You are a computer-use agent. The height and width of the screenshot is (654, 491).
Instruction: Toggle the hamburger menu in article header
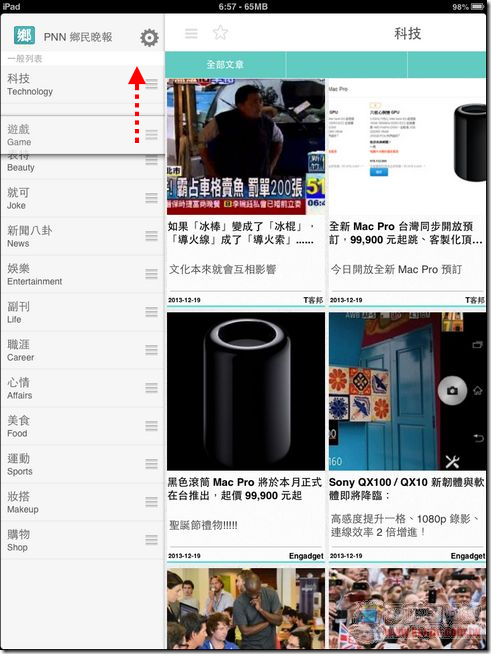[191, 33]
